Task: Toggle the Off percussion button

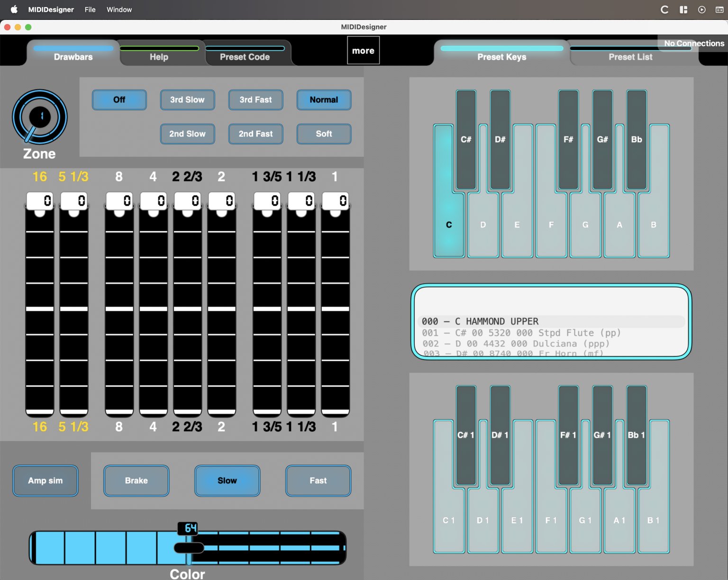Action: click(119, 100)
